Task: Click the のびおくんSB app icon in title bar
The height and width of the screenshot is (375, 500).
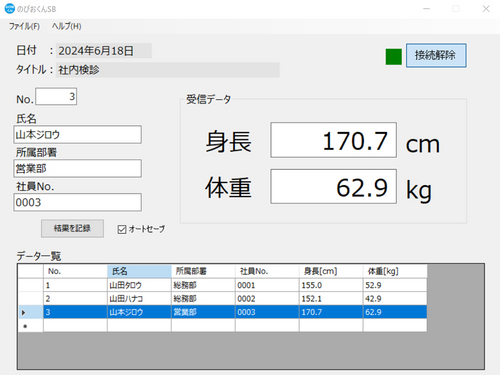Action: click(10, 9)
